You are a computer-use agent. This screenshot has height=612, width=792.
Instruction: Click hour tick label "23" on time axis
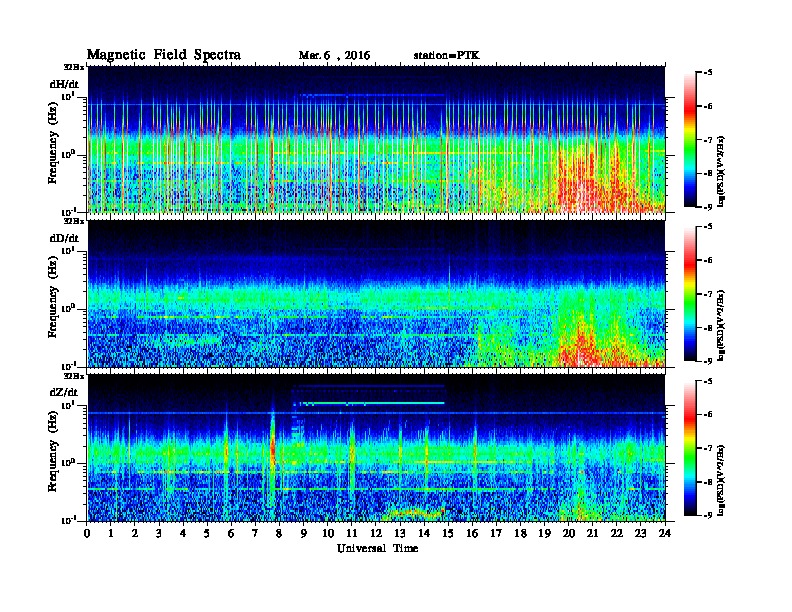pyautogui.click(x=640, y=534)
